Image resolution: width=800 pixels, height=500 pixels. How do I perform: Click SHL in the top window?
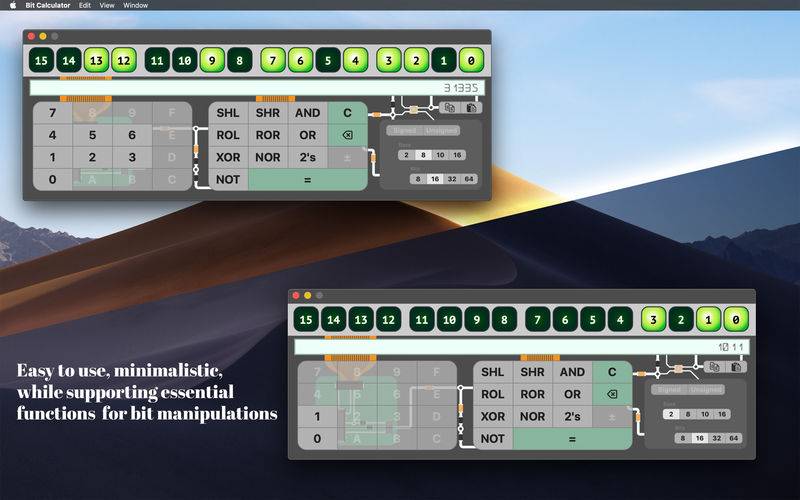pos(228,113)
